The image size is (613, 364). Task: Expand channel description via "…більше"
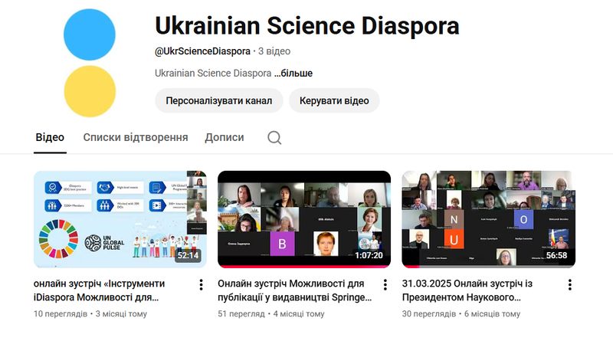click(x=293, y=74)
